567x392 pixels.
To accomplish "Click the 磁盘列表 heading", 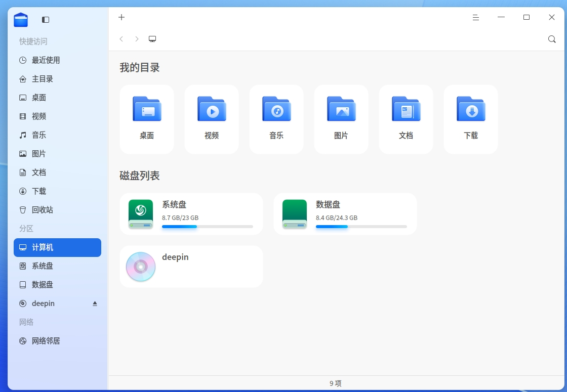I will click(140, 176).
